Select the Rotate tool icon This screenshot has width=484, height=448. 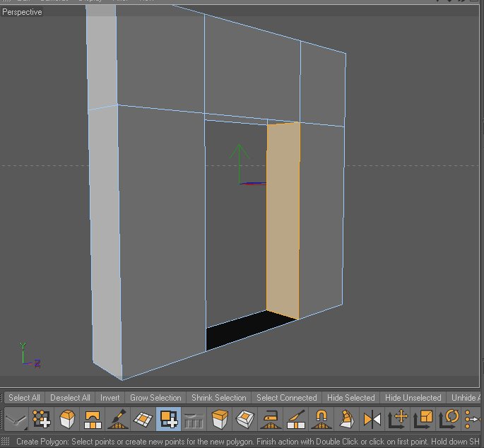click(x=448, y=419)
